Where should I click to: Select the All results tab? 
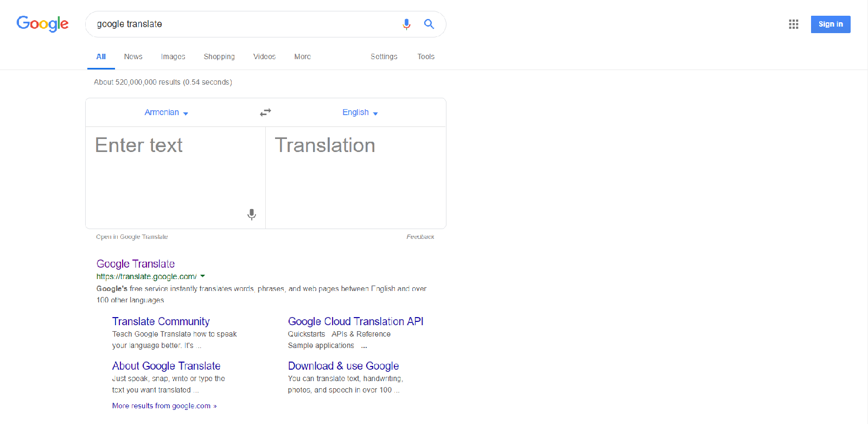(101, 56)
